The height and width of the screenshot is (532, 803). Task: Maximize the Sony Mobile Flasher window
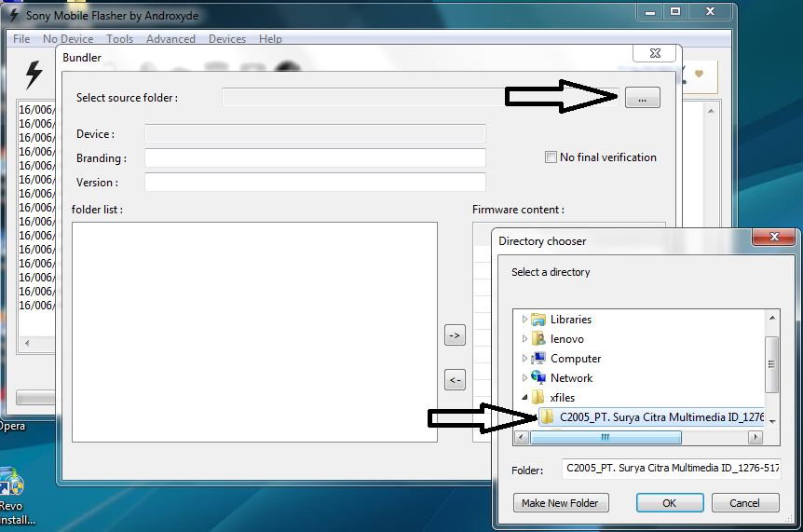coord(675,11)
